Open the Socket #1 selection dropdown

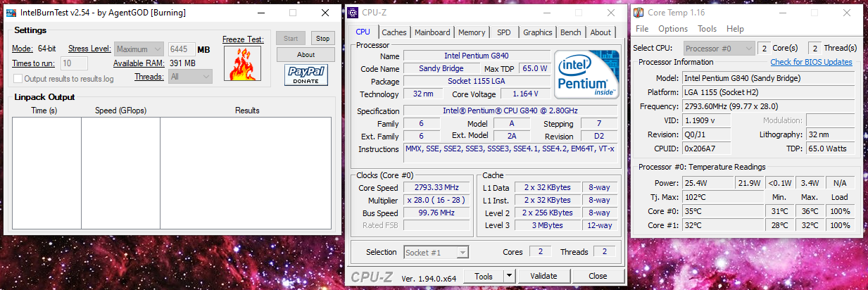(x=436, y=252)
